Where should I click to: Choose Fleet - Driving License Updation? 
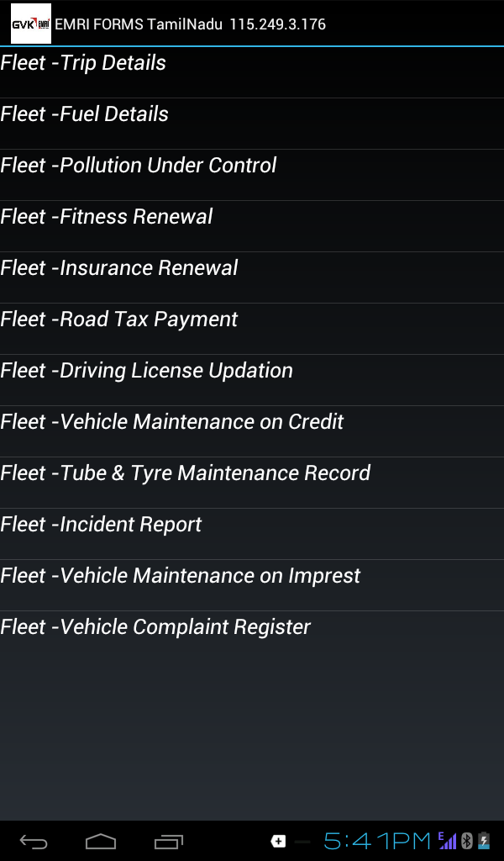click(x=147, y=371)
